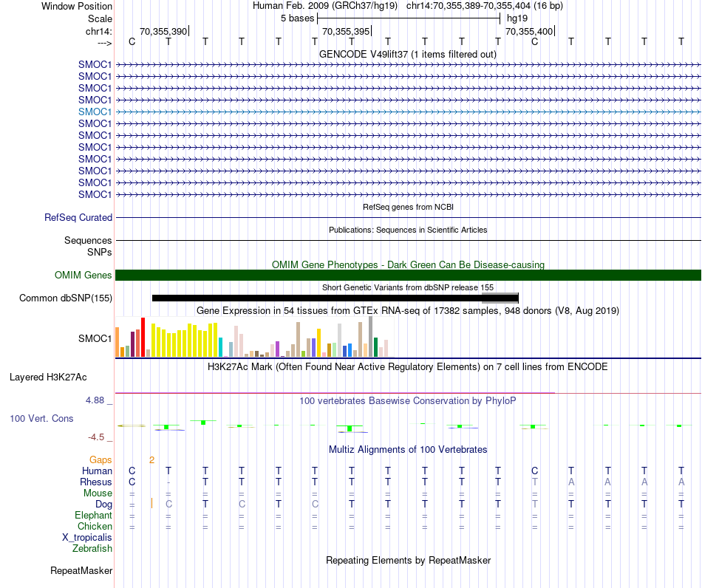Screen dimensions: 702x588
Task: Click the -4.5 PhyloP lower scale value
Action: point(96,437)
